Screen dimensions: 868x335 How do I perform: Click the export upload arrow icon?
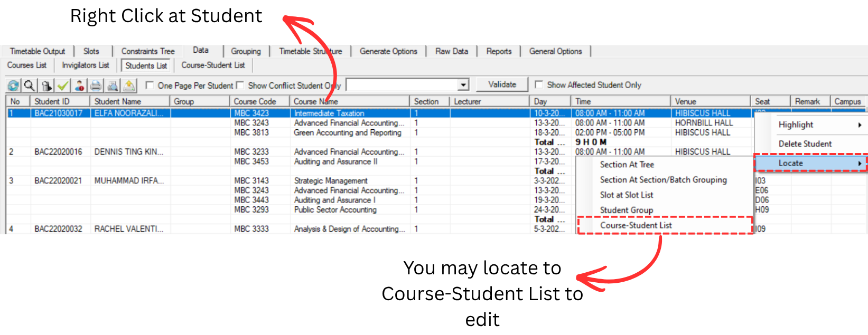click(x=129, y=85)
